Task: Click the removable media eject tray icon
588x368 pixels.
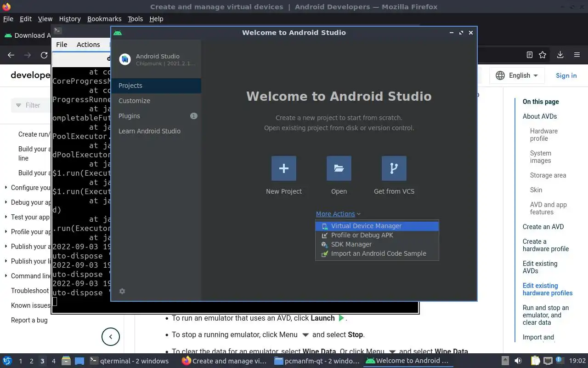Action: (505, 361)
